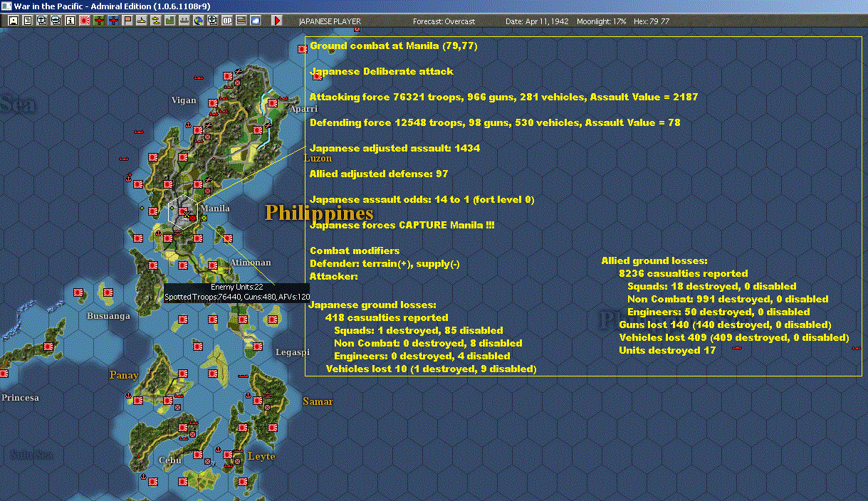This screenshot has width=868, height=501.
Task: Click the first stacked-windows toolbar icon
Action: 42,21
